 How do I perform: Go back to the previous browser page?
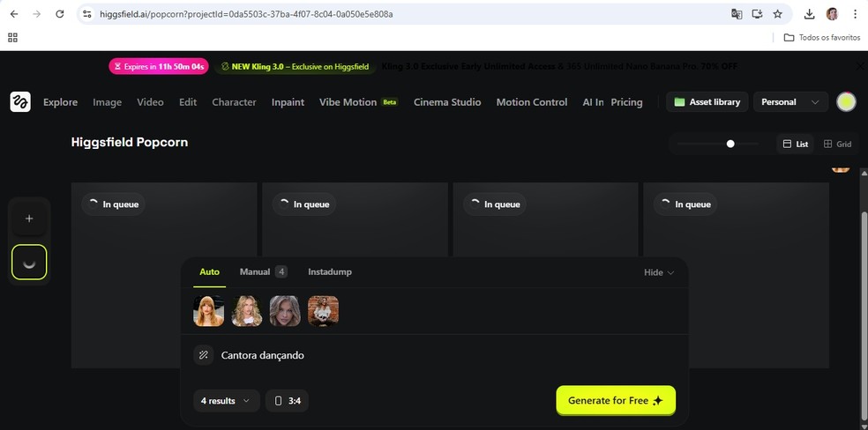point(14,14)
